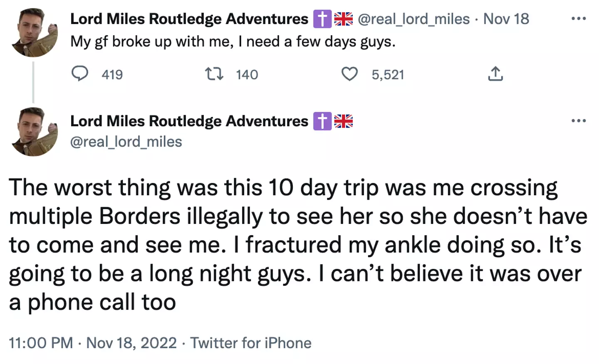Share the first tweet via upload icon
The width and height of the screenshot is (599, 364).
click(x=495, y=74)
